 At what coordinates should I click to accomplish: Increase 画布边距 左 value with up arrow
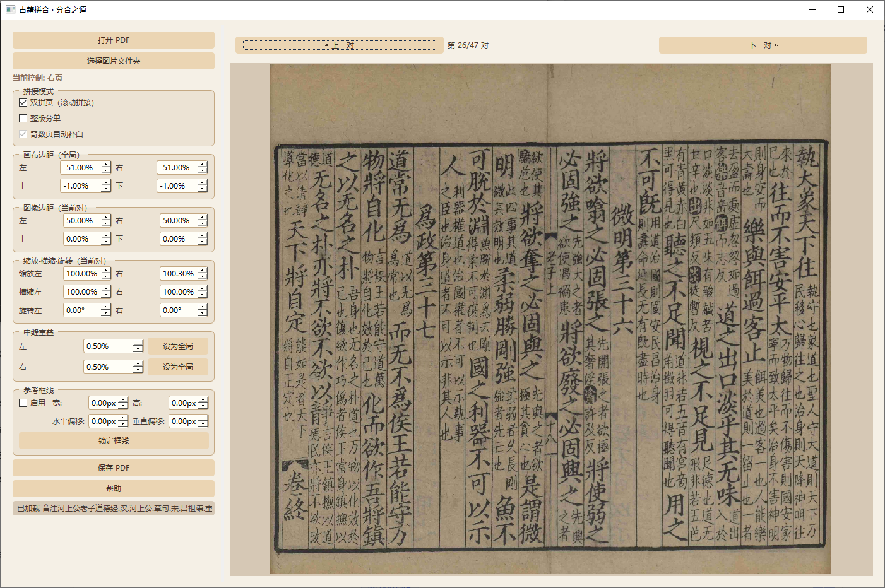pyautogui.click(x=106, y=164)
